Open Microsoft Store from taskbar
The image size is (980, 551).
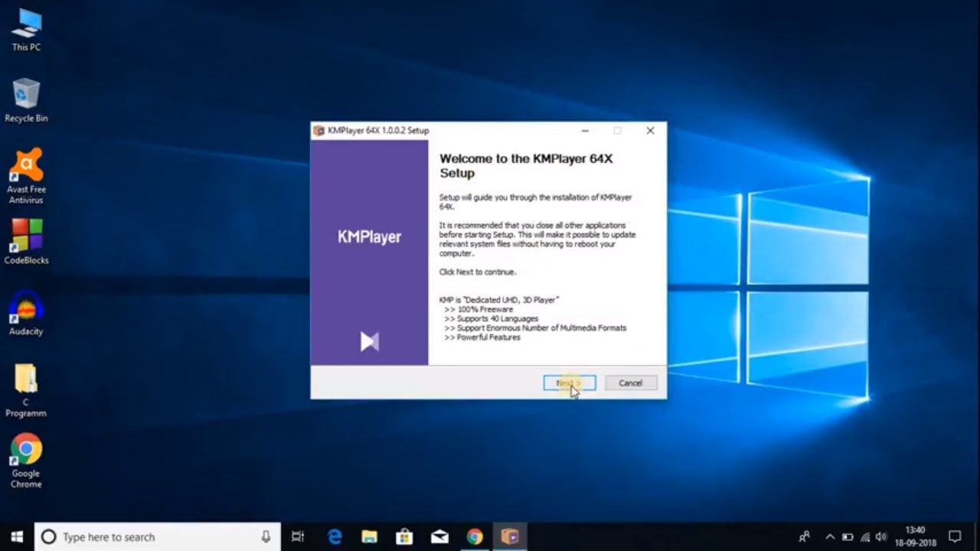(x=404, y=536)
